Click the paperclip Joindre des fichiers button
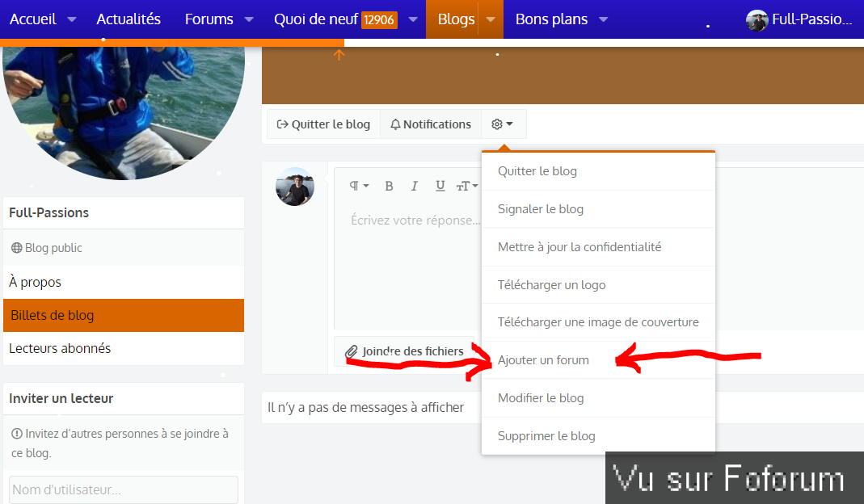 click(x=404, y=351)
